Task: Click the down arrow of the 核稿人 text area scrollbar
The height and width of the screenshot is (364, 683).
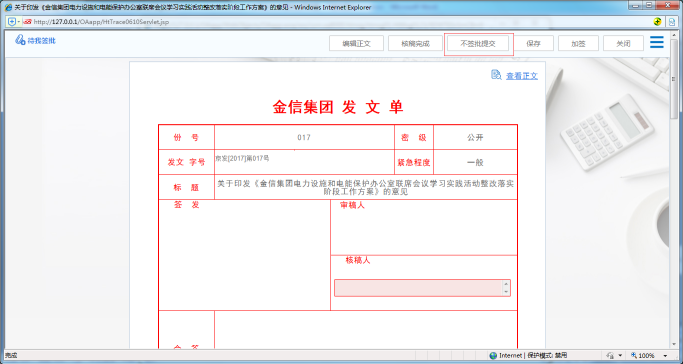Action: pyautogui.click(x=506, y=292)
